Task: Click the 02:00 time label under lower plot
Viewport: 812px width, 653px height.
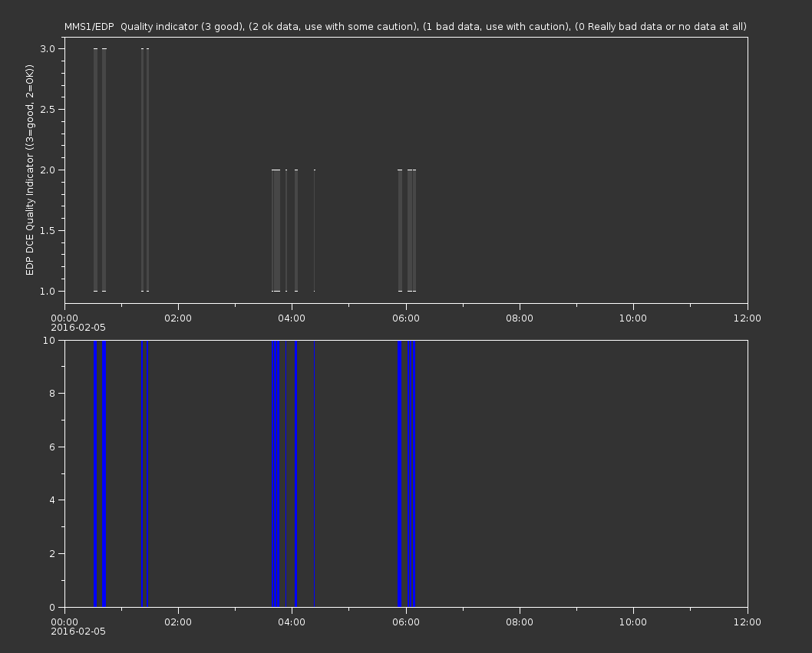Action: click(178, 622)
